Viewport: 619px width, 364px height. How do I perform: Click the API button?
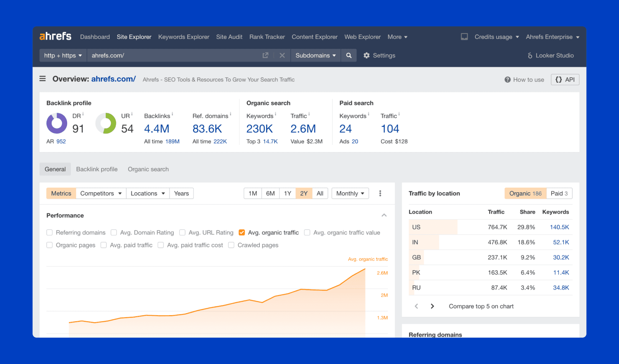(x=565, y=80)
